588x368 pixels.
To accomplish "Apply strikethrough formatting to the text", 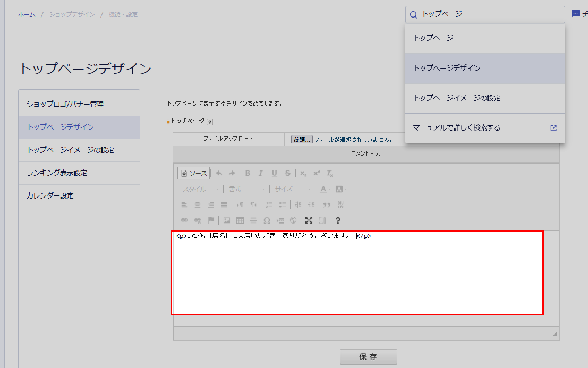I will click(287, 173).
